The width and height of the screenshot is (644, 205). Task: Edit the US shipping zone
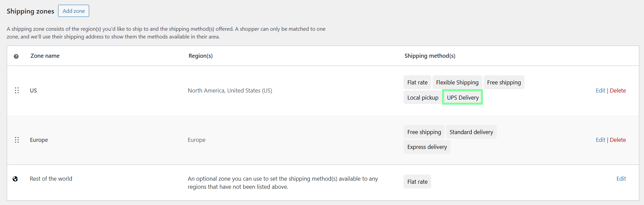(600, 90)
